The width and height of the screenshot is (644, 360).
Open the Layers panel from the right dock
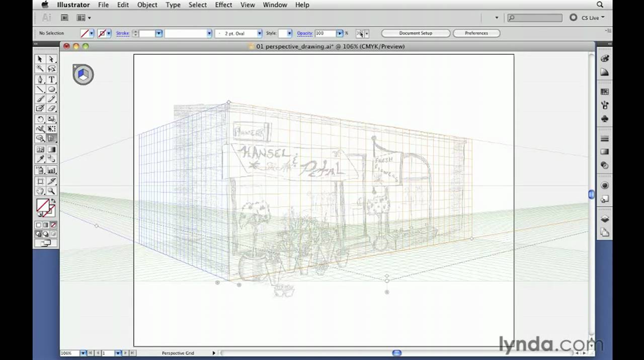[x=605, y=218]
